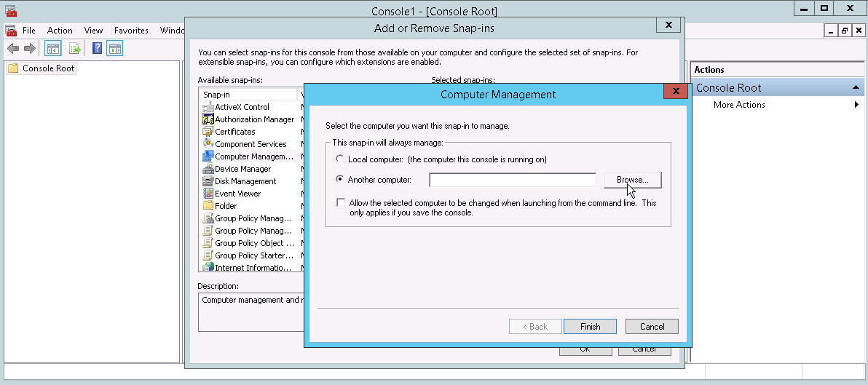868x385 pixels.
Task: Collapse the Console Root section in Actions pane
Action: pos(856,88)
